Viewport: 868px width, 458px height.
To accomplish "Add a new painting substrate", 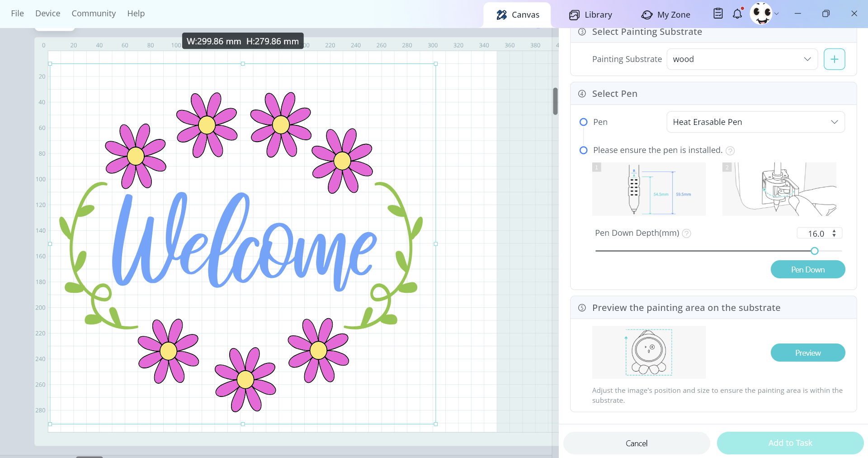I will click(834, 59).
